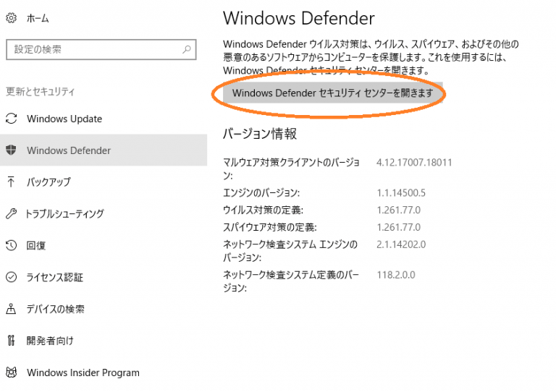Click the バージョン情報 heading
The image size is (556, 392).
point(260,134)
